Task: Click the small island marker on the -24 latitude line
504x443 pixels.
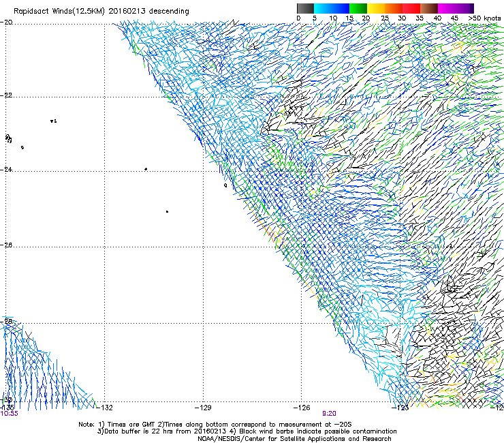Action: [146, 169]
